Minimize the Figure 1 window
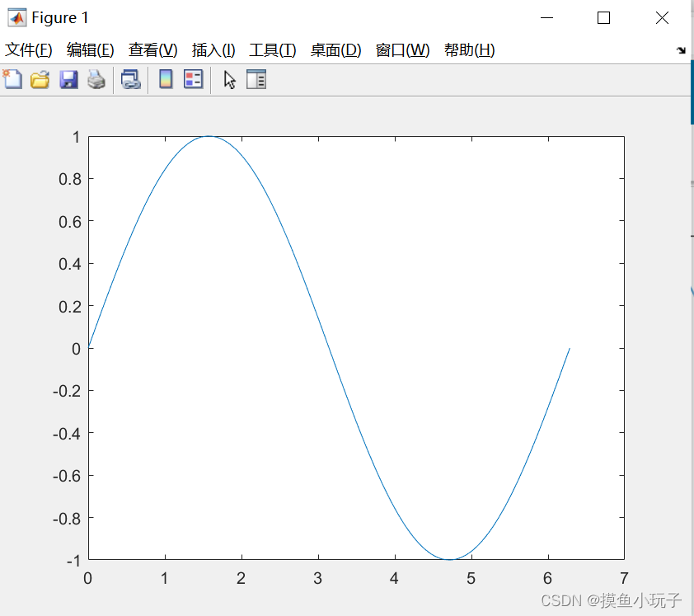Screen dimensions: 694x616 tap(547, 17)
